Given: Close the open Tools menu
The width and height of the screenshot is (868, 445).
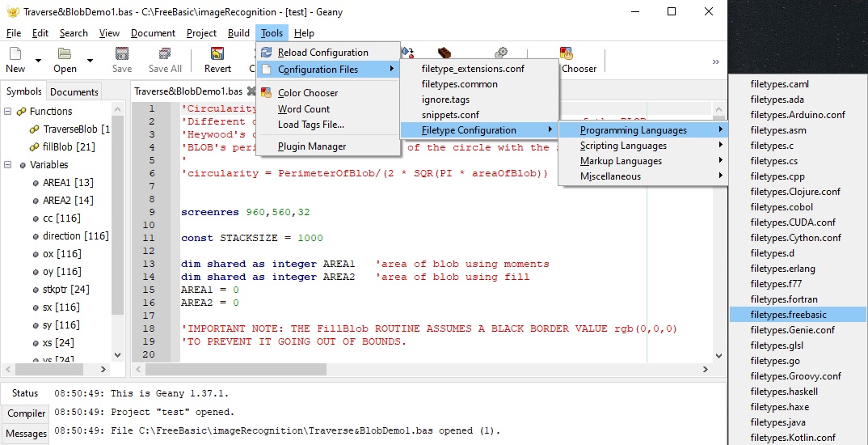Looking at the screenshot, I should 272,33.
